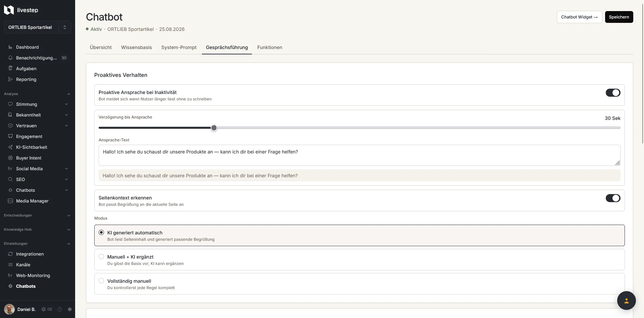Screen dimensions: 644x318
Task: Click the Speichern button
Action: point(619,17)
